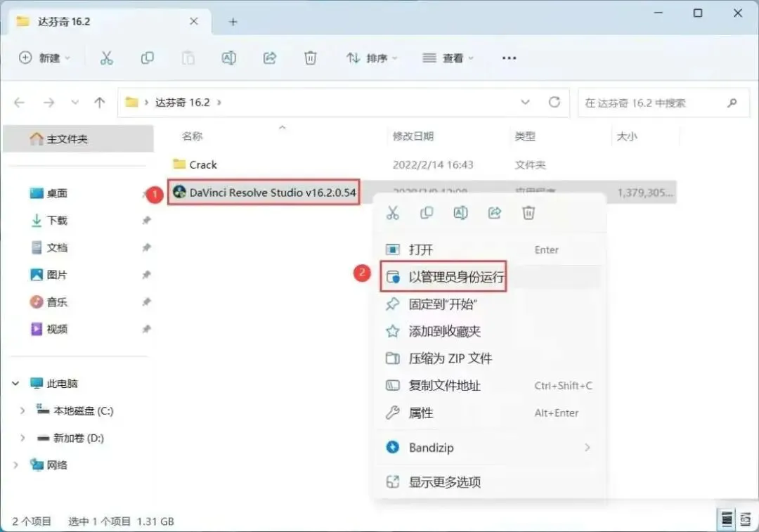This screenshot has width=759, height=532.
Task: Unpin 视频 using its pin icon
Action: (145, 329)
